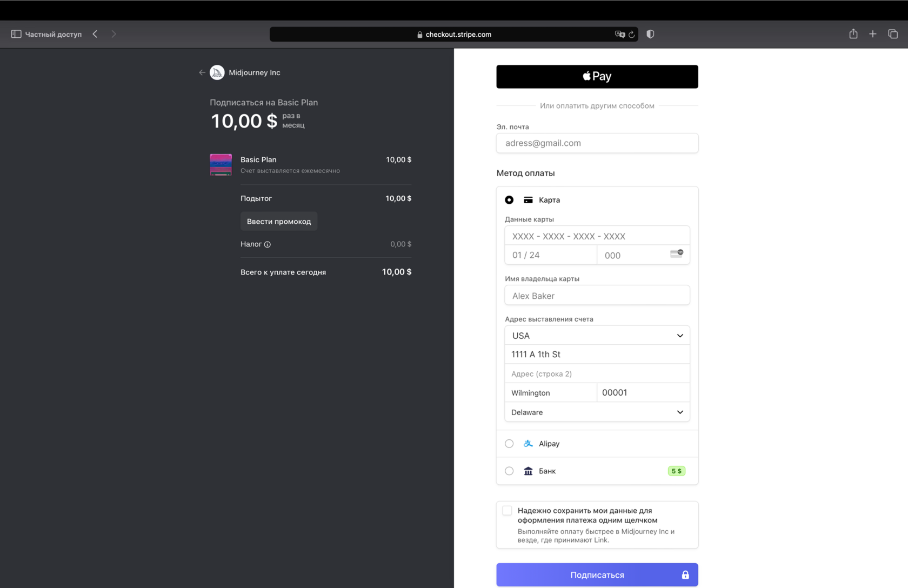Click the Midjourney Inc merchant link
This screenshot has width=908, height=588.
(x=255, y=72)
